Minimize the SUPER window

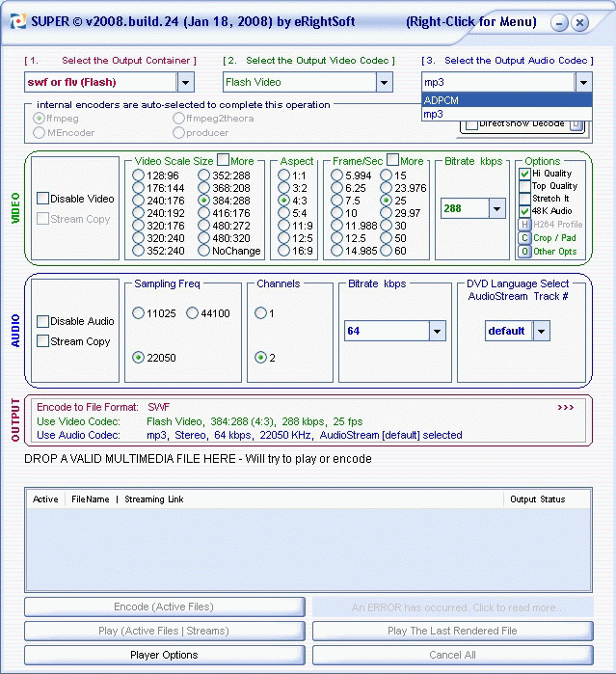(559, 23)
